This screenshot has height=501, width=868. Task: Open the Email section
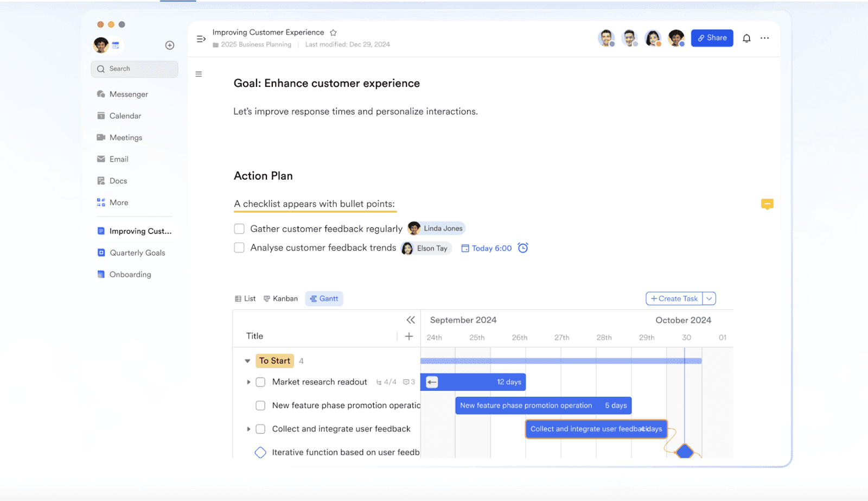pyautogui.click(x=117, y=158)
